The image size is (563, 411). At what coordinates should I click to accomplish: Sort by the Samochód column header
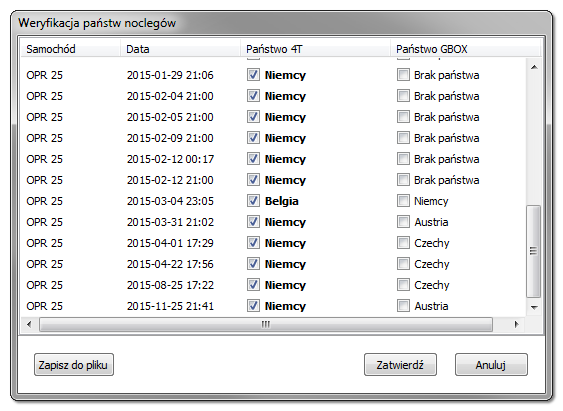pos(70,49)
